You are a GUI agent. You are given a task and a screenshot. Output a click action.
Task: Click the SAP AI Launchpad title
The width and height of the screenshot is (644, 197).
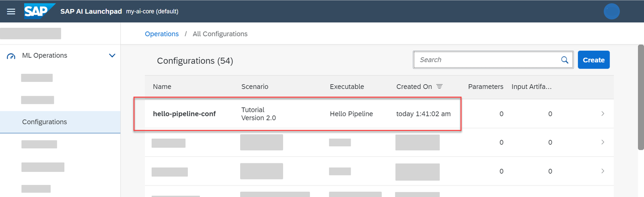point(91,11)
